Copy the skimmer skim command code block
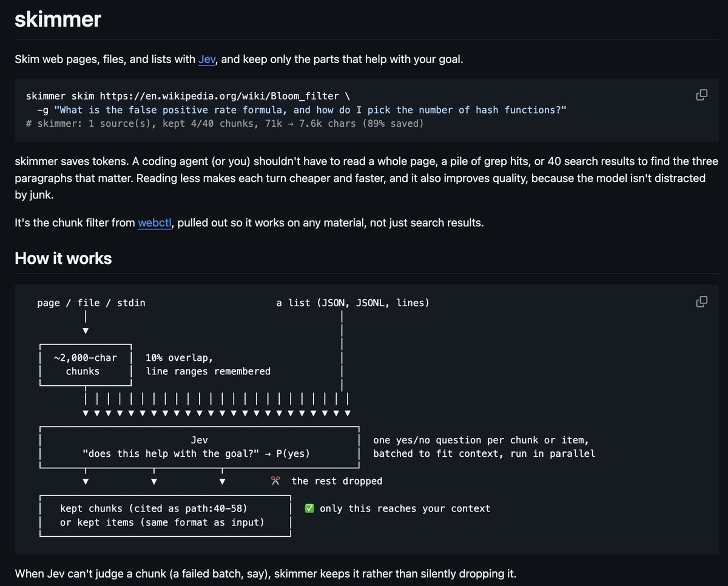This screenshot has width=728, height=586. point(701,95)
